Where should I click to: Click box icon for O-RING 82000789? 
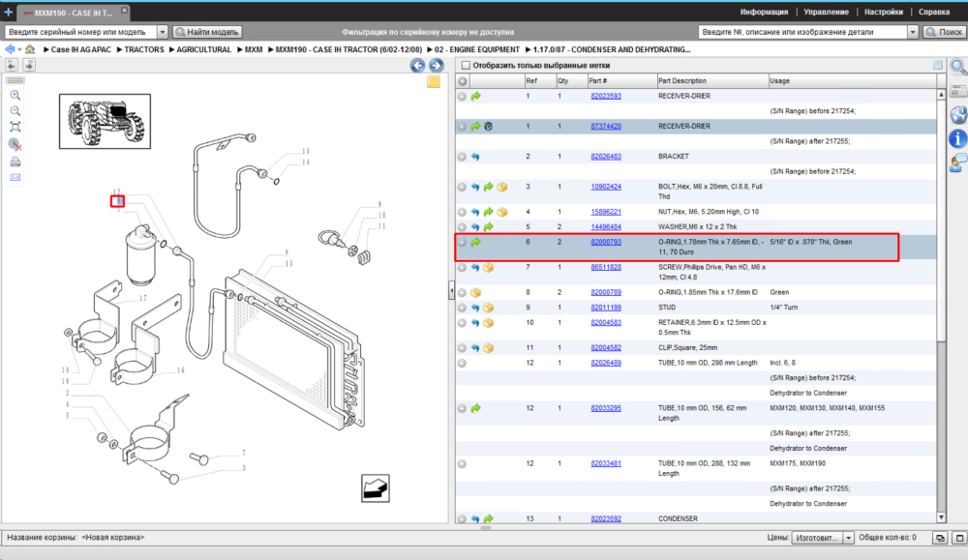point(475,292)
